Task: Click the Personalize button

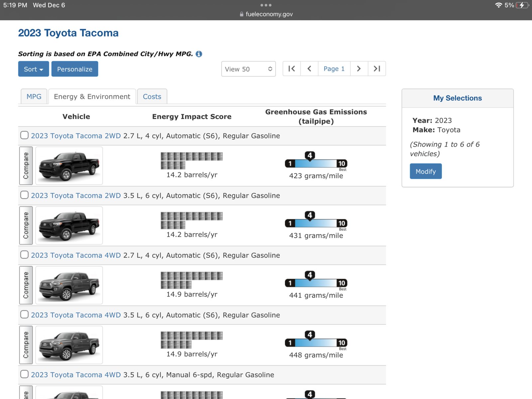Action: (x=75, y=69)
